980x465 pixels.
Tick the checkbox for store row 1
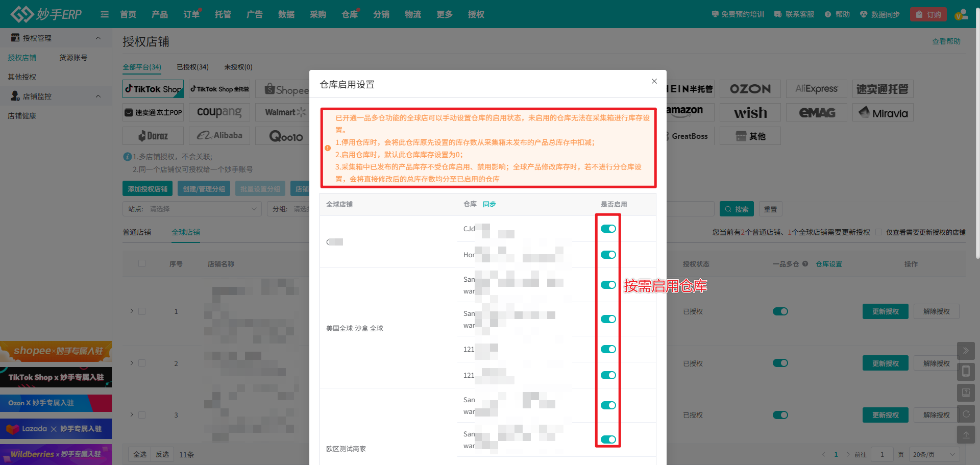[142, 311]
